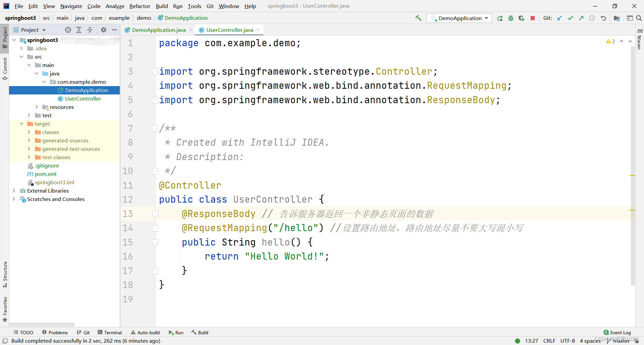Viewport: 644px width, 345px height.
Task: Toggle the Run tool window
Action: click(176, 333)
